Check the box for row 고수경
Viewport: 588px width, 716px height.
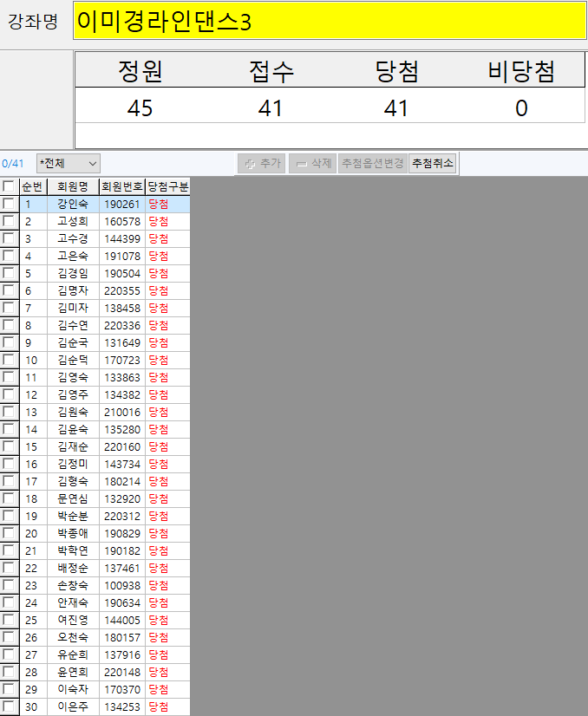[x=8, y=238]
